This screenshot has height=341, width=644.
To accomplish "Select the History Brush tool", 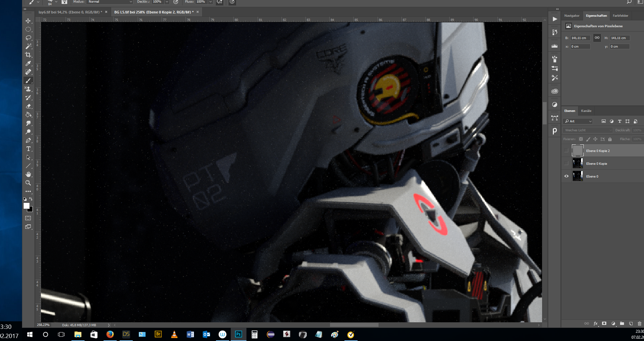I will (28, 98).
